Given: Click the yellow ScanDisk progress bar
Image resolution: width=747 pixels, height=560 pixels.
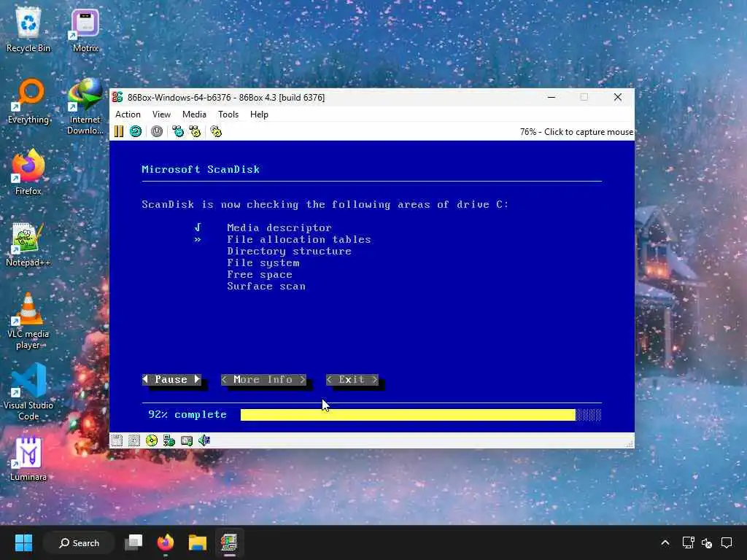Looking at the screenshot, I should click(408, 415).
